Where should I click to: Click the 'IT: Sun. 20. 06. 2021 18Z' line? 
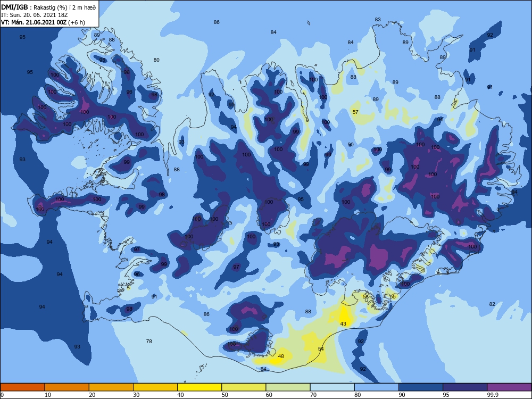(34, 15)
